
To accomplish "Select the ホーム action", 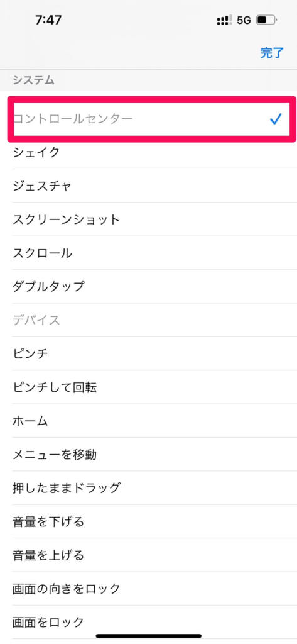I will tap(148, 421).
